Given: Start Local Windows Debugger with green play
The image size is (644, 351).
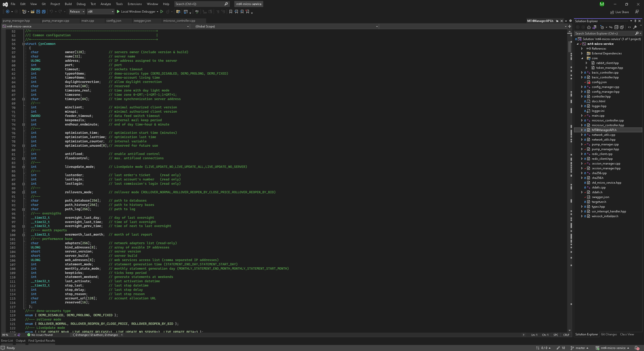Looking at the screenshot, I should 118,12.
